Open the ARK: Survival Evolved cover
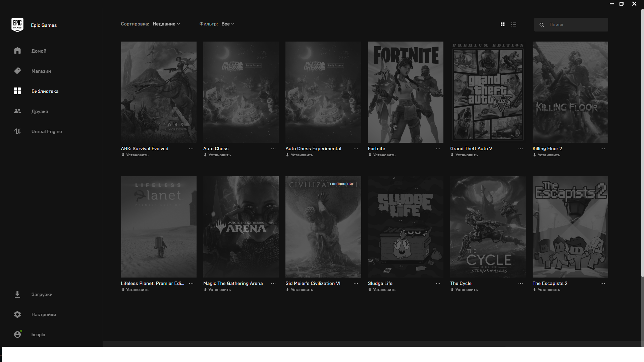The image size is (644, 362). [x=159, y=92]
